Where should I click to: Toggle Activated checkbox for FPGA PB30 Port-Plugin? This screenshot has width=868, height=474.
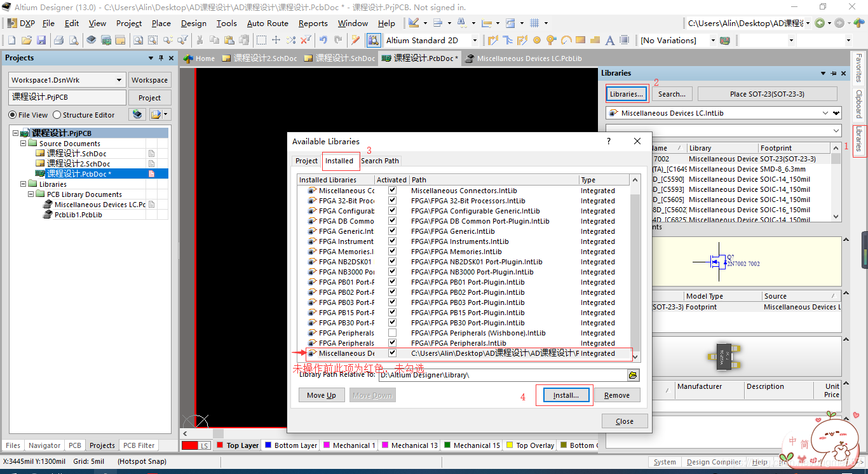[392, 323]
